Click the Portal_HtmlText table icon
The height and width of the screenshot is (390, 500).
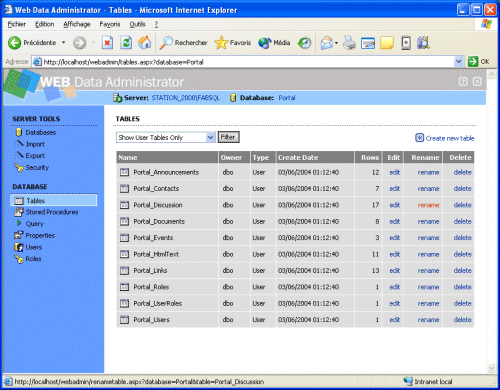point(124,254)
